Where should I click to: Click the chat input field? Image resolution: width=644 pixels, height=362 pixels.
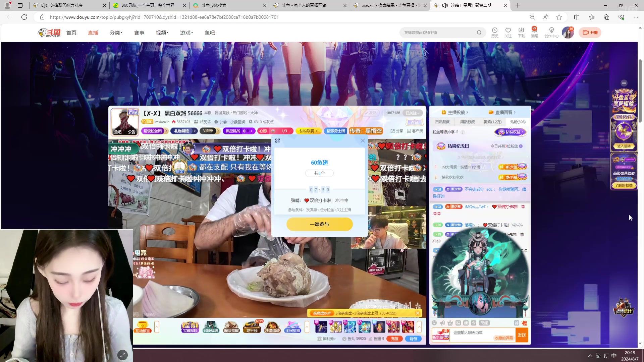[x=482, y=335]
